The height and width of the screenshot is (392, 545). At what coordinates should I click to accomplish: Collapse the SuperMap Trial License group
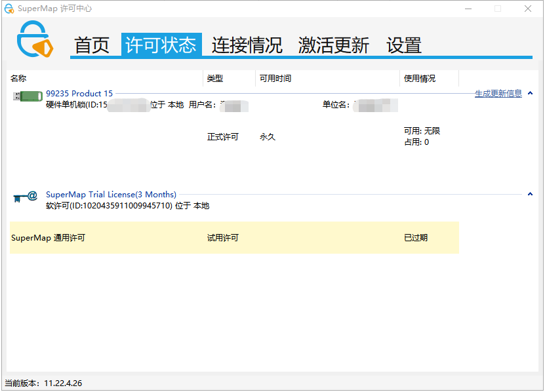point(530,194)
